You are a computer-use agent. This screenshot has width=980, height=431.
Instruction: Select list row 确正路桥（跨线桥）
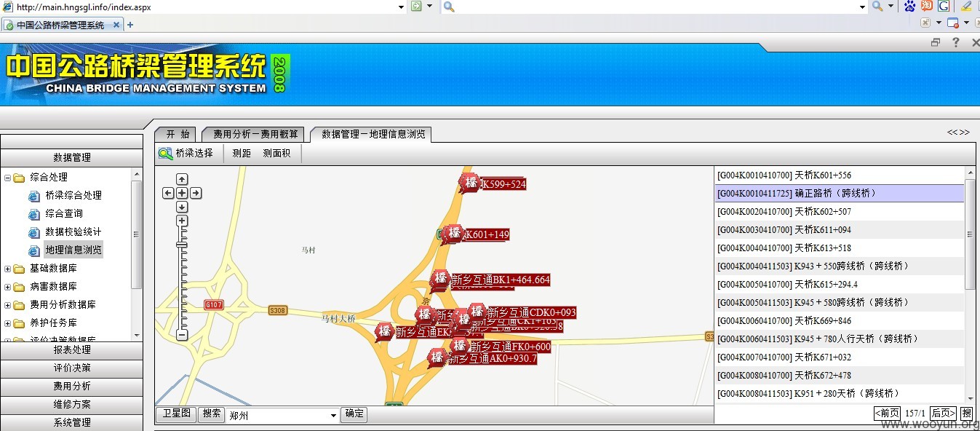pyautogui.click(x=840, y=193)
